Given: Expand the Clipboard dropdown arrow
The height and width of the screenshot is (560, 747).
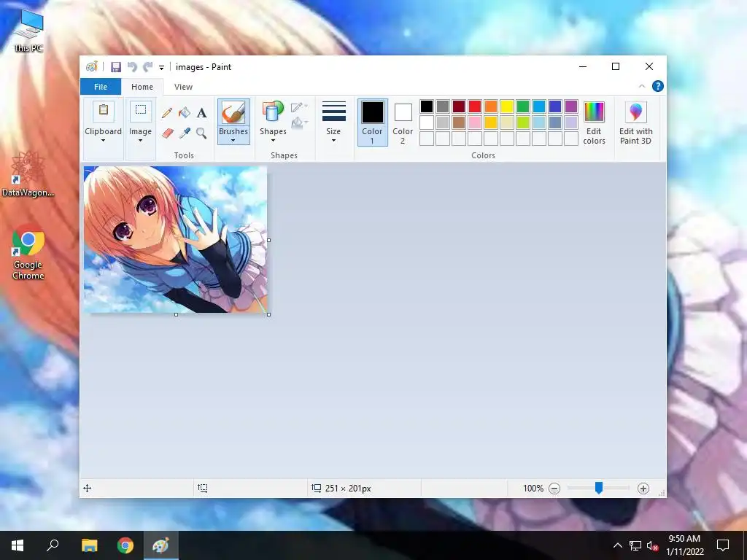Looking at the screenshot, I should pos(103,141).
